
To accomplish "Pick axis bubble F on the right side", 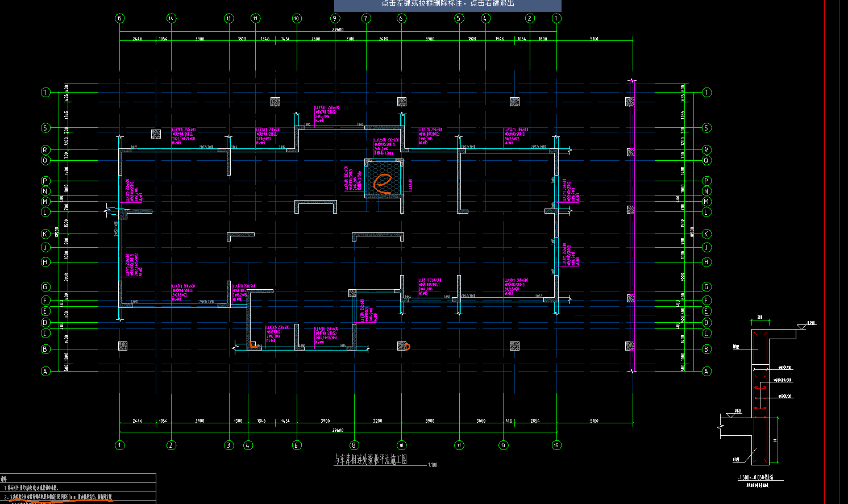I will 706,300.
